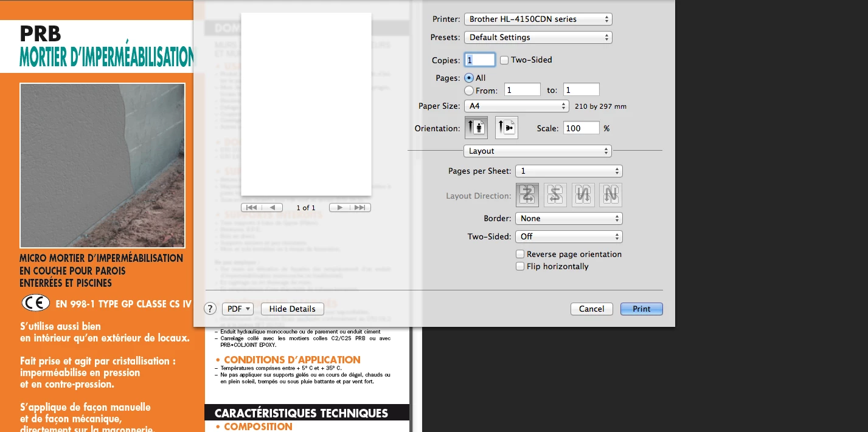The height and width of the screenshot is (432, 868).
Task: Click the wall coating photo in document
Action: [x=102, y=165]
